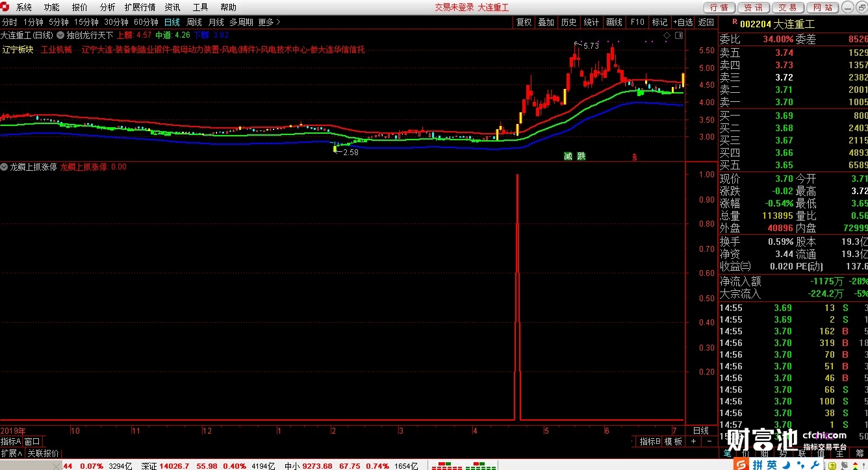The width and height of the screenshot is (868, 470).
Task: Open the 报价 menu
Action: tap(80, 7)
